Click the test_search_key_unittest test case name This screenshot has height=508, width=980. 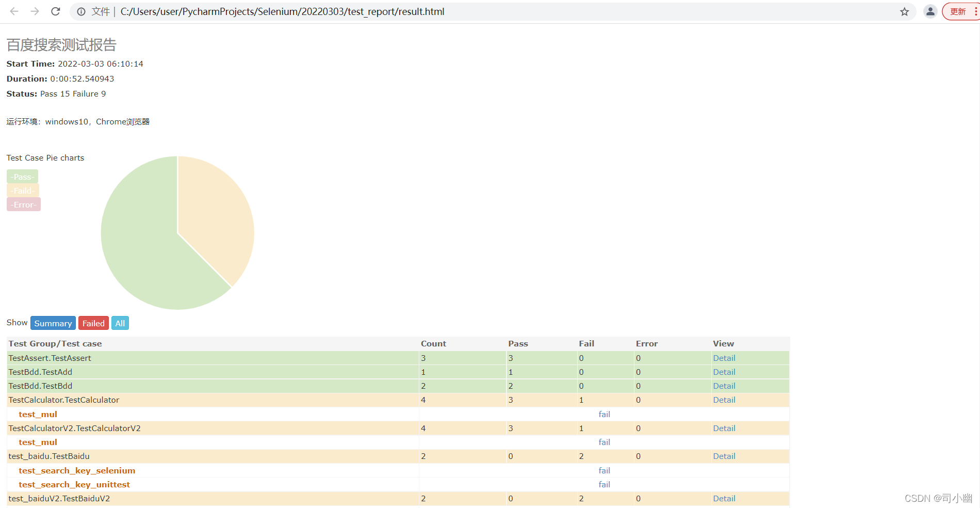(74, 485)
